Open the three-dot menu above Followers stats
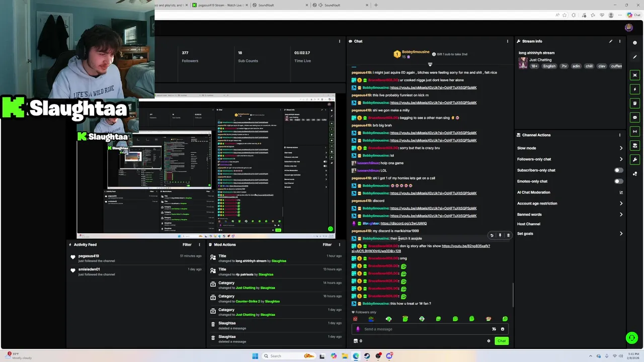644x362 pixels. click(340, 41)
